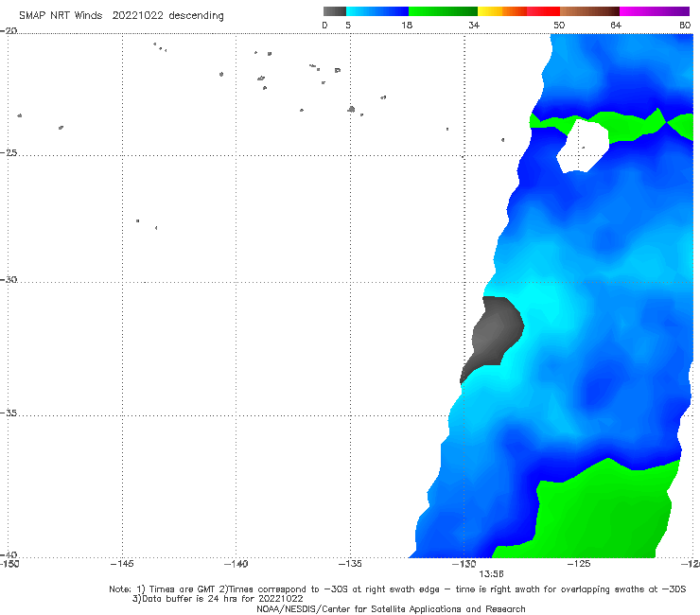
Task: Click the color bar label '34'
Action: point(474,25)
